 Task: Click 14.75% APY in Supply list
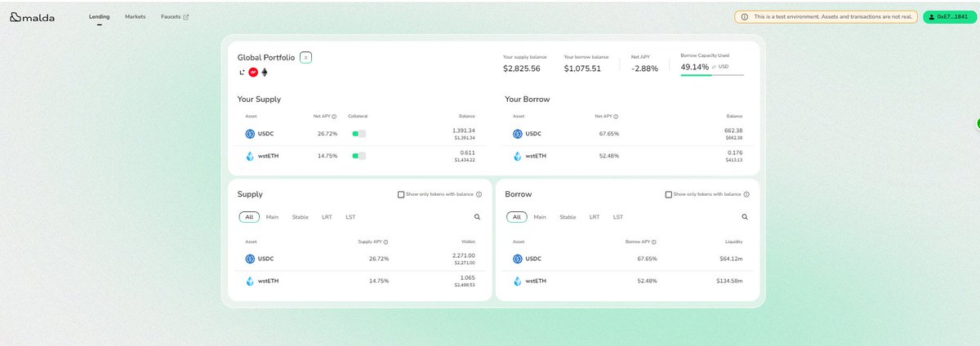point(379,281)
